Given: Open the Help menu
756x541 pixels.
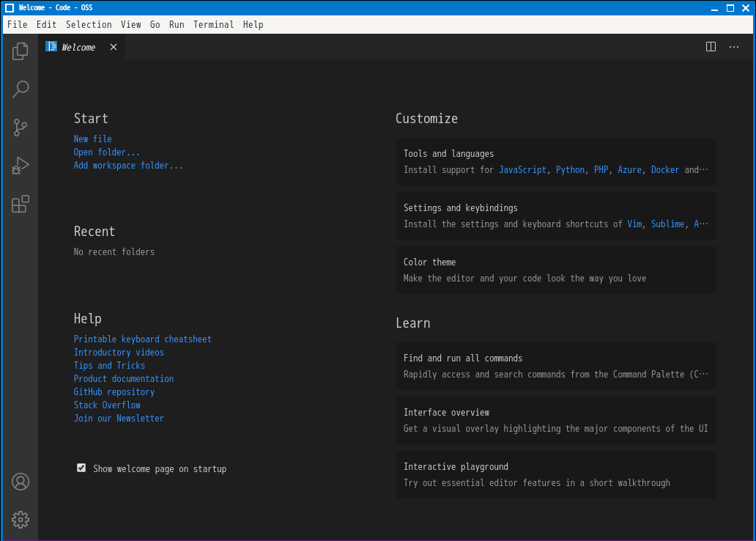Looking at the screenshot, I should (253, 25).
